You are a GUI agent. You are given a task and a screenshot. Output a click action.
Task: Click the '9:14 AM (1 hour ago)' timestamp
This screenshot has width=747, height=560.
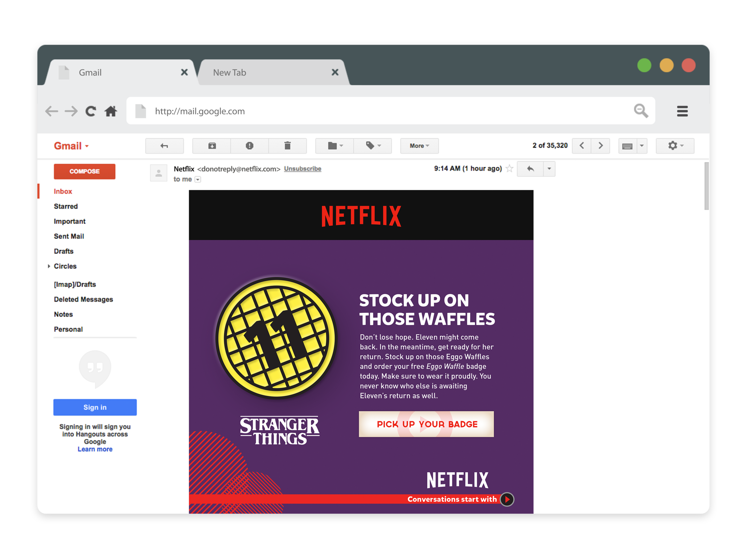pos(468,168)
